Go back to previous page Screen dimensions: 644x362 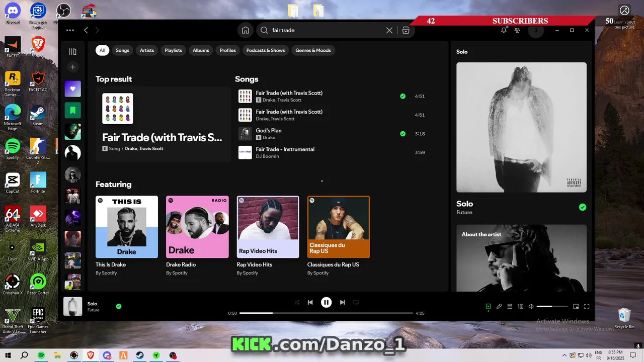(86, 30)
